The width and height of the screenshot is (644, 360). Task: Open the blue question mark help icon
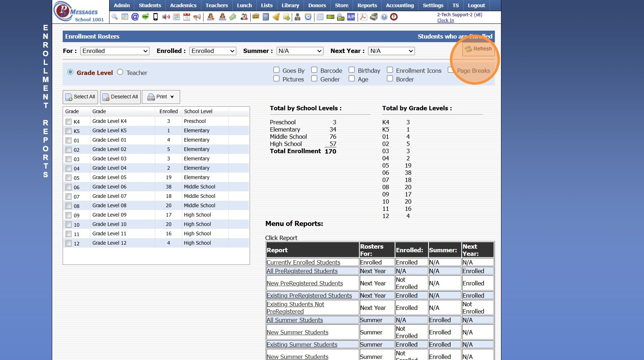coord(384,17)
